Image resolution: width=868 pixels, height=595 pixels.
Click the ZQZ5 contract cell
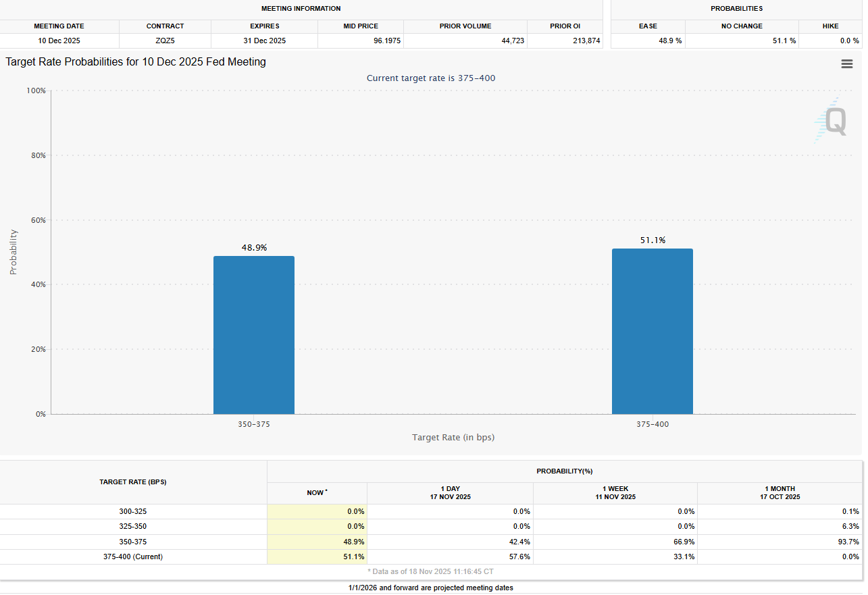pos(165,41)
